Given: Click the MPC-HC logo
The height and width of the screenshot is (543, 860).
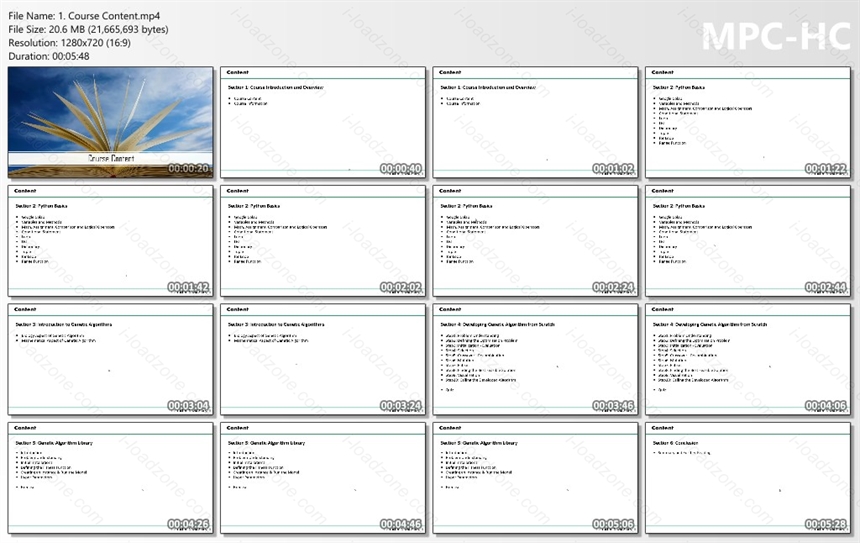Looking at the screenshot, I should (x=776, y=36).
